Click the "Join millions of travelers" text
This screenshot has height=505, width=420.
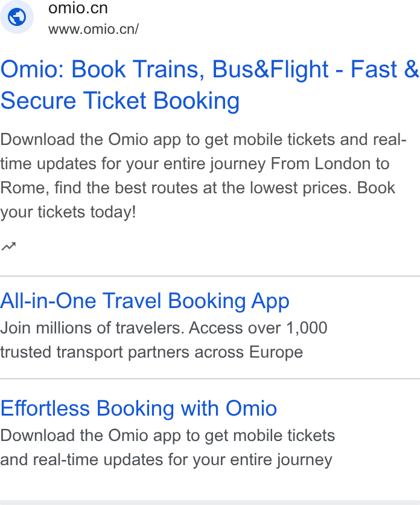[x=92, y=328]
